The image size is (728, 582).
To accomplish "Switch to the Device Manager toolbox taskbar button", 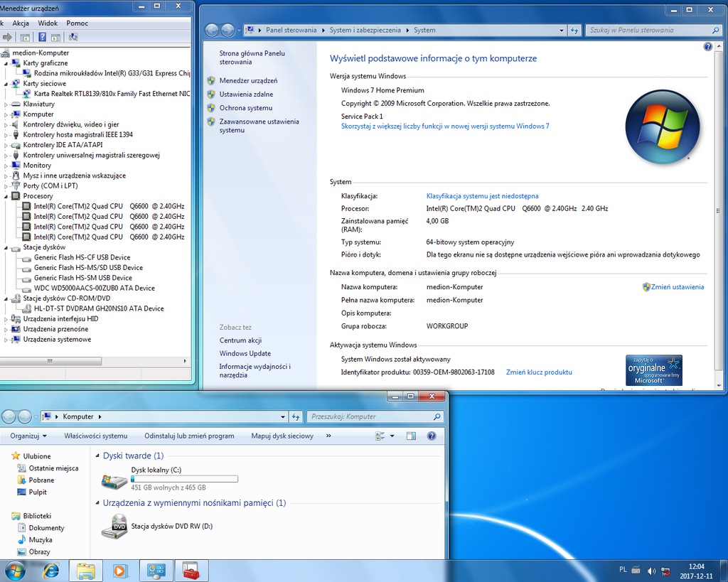I will [191, 571].
